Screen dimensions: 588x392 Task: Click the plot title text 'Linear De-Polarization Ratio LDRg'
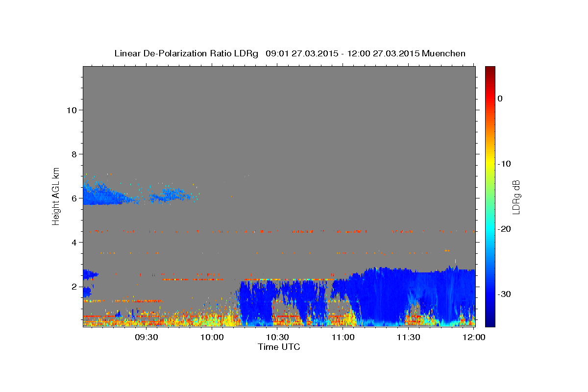tap(186, 53)
